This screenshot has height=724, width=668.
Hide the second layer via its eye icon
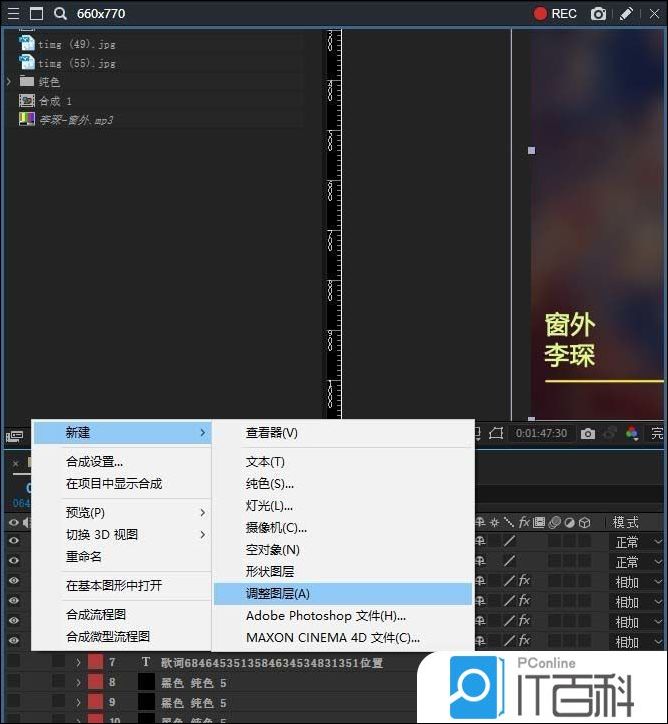[14, 561]
